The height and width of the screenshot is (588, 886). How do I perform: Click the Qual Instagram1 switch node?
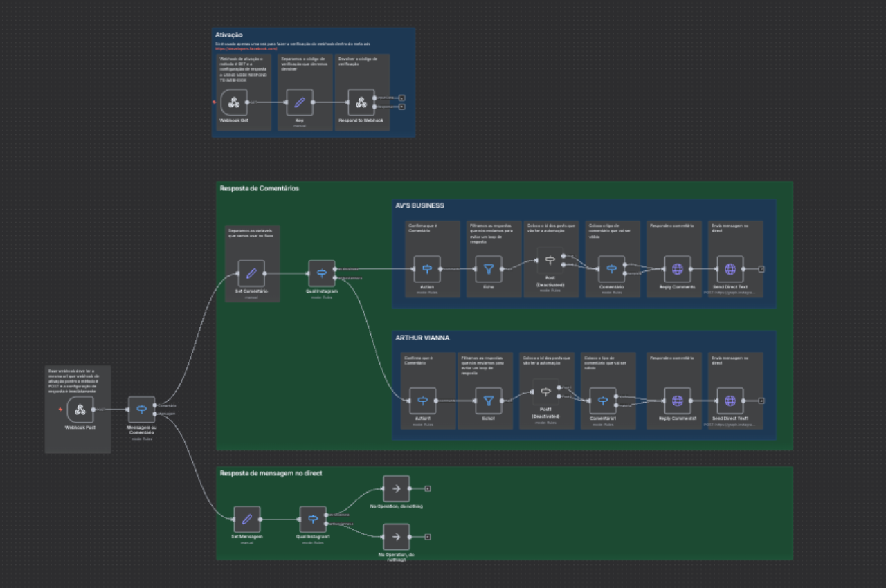coord(313,519)
